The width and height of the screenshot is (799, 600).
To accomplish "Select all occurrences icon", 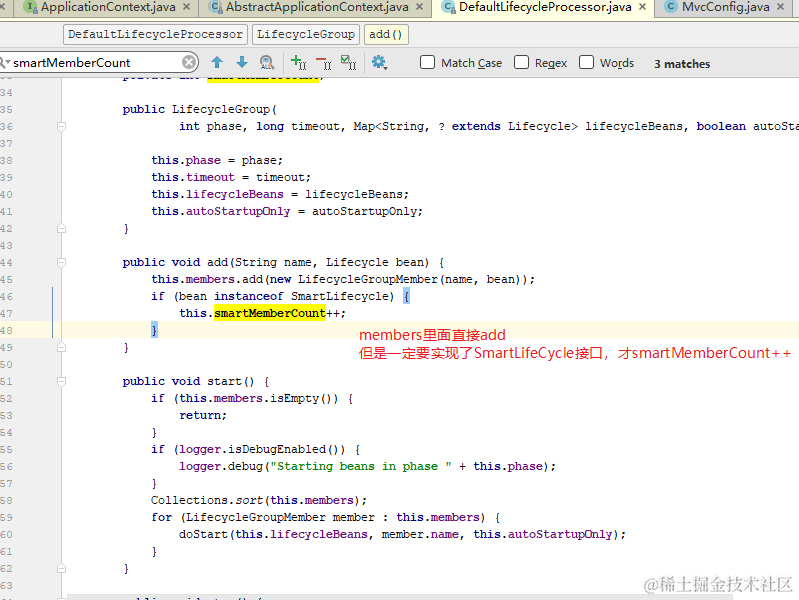I will click(349, 63).
